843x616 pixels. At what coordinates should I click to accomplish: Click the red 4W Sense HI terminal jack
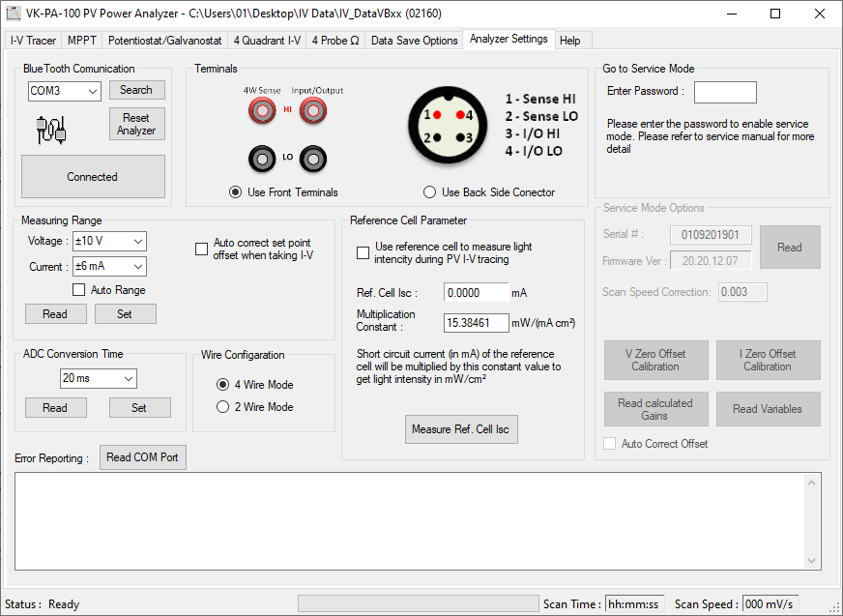click(x=262, y=111)
